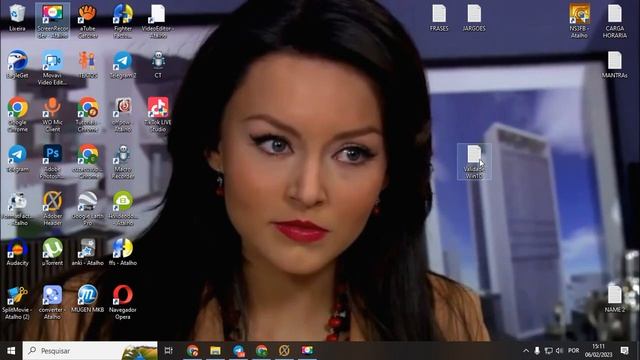Viewport: 640px width, 360px height.
Task: Open the notification action center
Action: pyautogui.click(x=624, y=351)
